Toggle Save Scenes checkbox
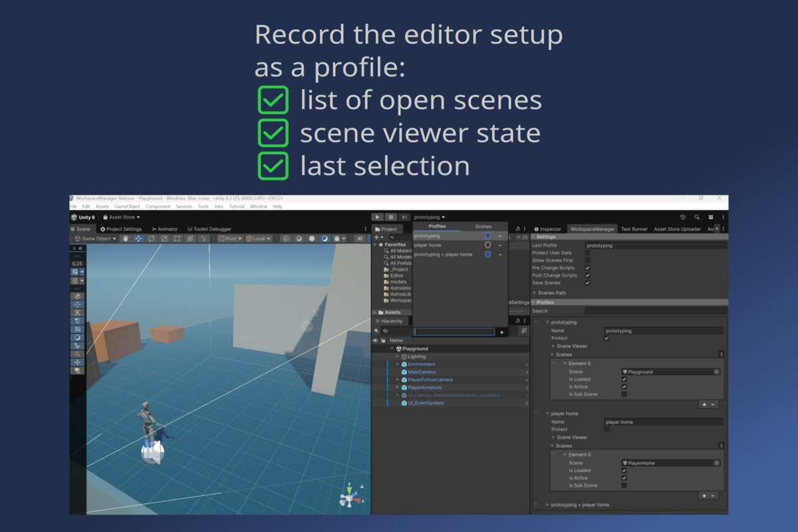Viewport: 798px width, 532px height. [587, 283]
